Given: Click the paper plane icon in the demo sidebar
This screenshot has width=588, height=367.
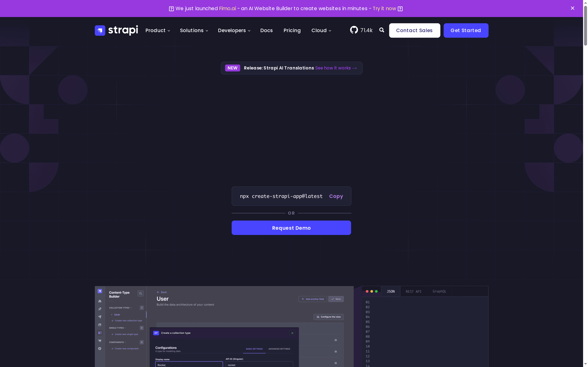Looking at the screenshot, I should (100, 317).
